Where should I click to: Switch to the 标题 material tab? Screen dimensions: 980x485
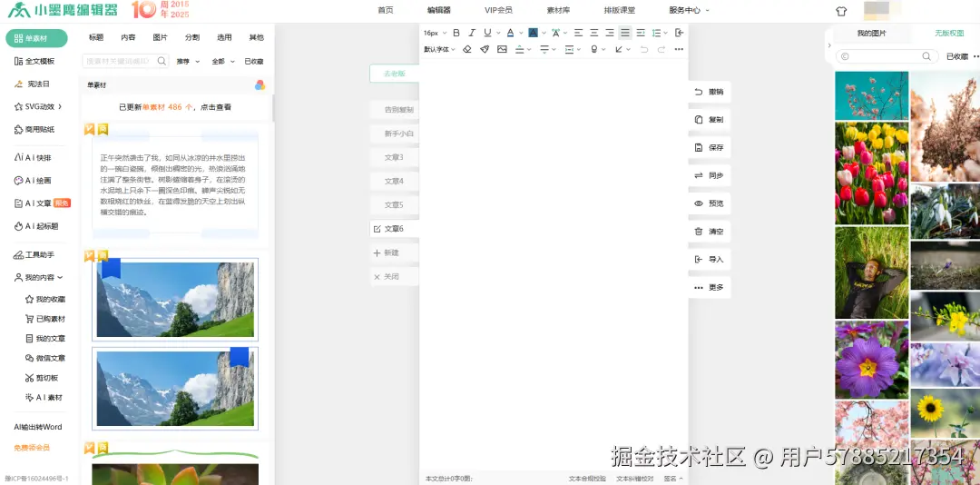tap(96, 37)
